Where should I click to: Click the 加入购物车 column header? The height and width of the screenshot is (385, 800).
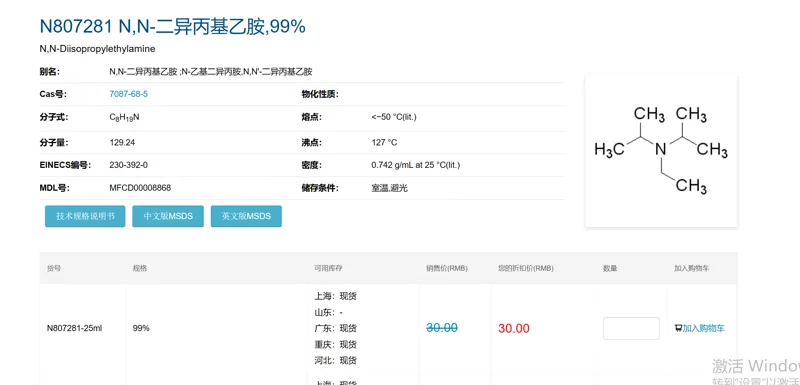pos(691,268)
